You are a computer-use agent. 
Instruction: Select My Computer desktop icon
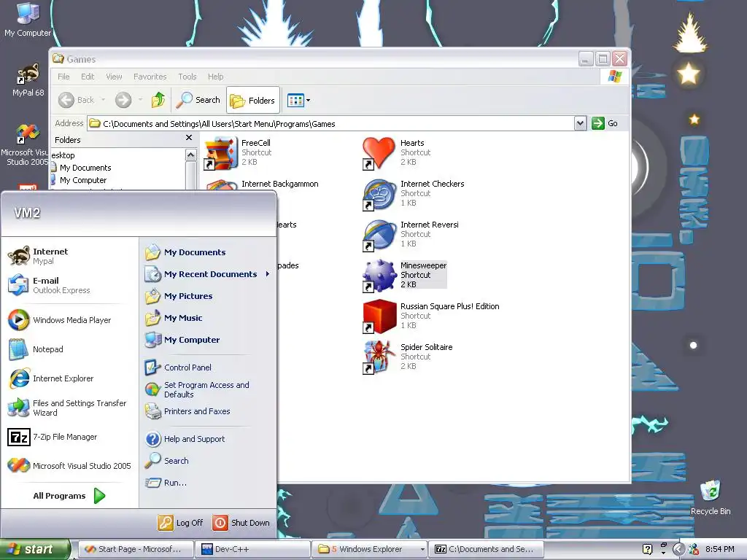(28, 20)
